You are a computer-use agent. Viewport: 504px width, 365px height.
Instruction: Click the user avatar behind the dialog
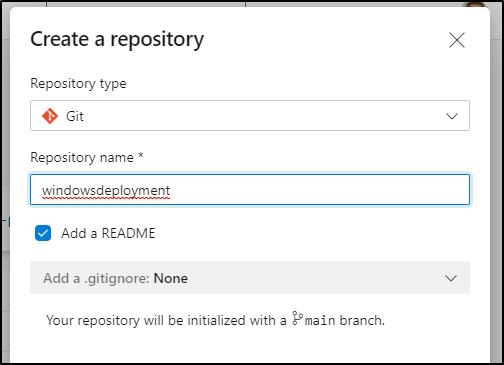[x=475, y=4]
